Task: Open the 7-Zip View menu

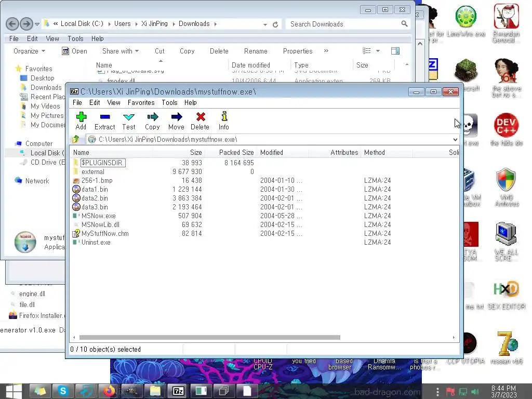Action: click(x=114, y=102)
